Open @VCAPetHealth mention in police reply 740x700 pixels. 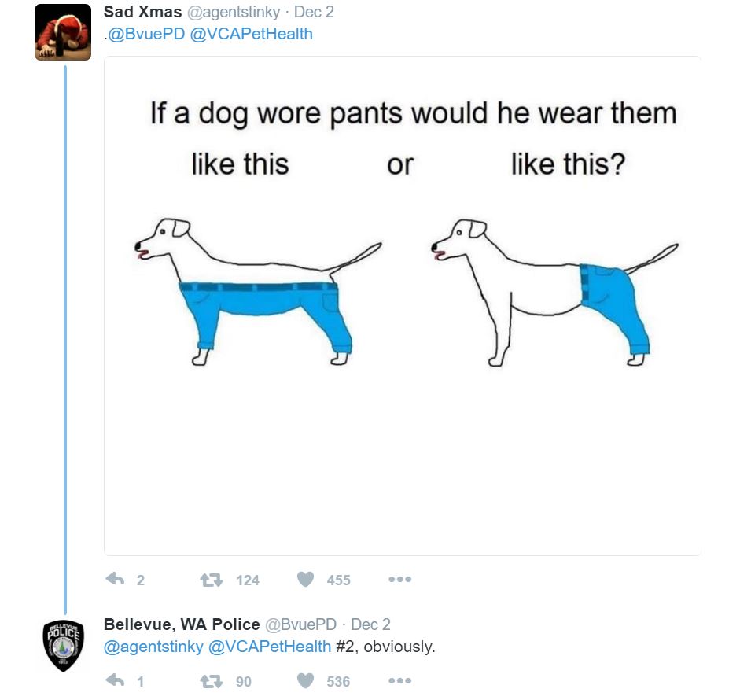point(270,647)
